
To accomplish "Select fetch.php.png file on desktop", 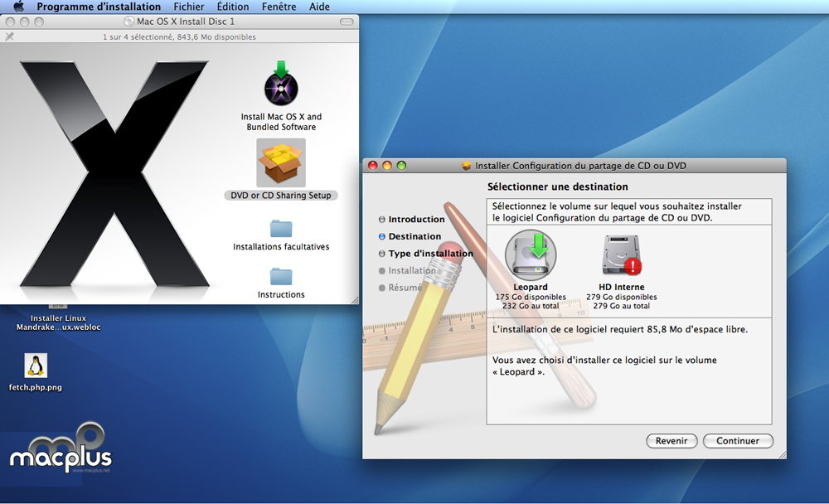I will coord(36,366).
